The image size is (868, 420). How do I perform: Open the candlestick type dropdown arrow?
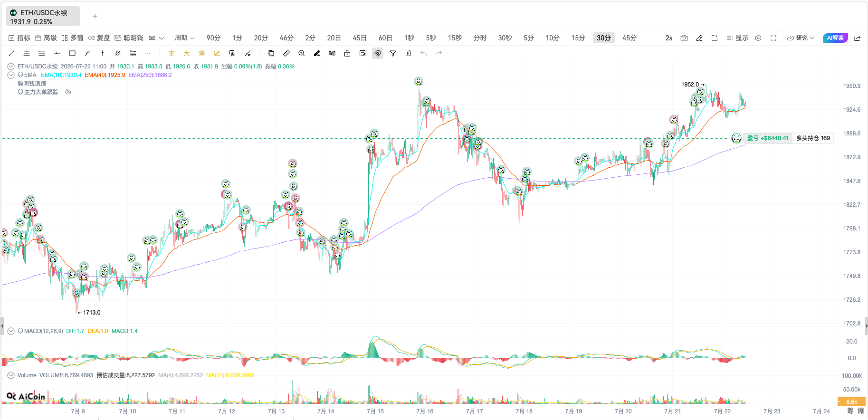click(162, 38)
